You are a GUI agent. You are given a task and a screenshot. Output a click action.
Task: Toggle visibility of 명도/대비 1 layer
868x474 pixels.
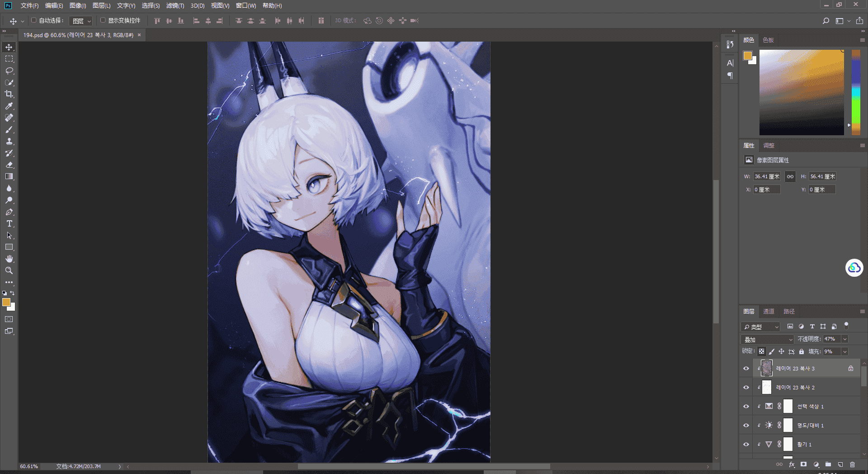point(746,425)
